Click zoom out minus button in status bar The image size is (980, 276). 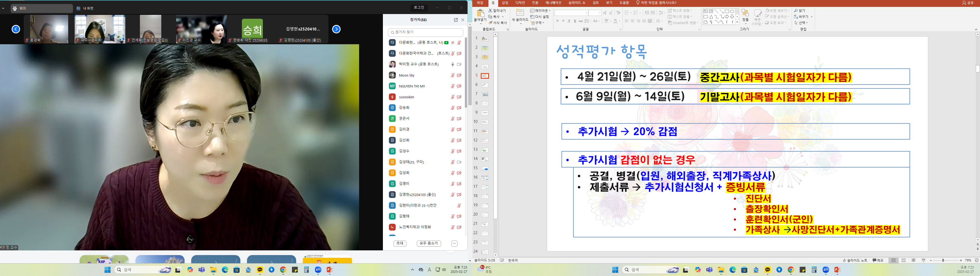point(931,260)
